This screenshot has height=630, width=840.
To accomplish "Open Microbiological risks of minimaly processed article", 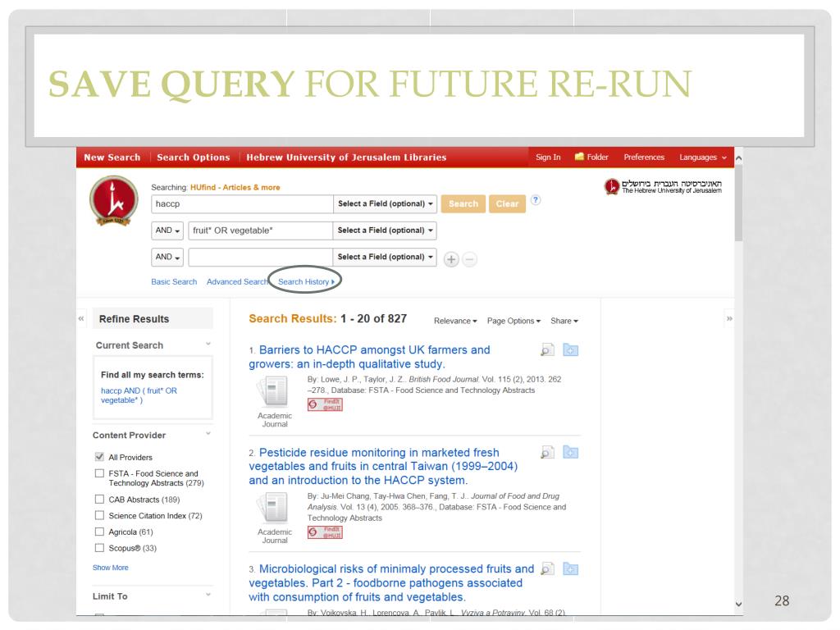I will [391, 583].
